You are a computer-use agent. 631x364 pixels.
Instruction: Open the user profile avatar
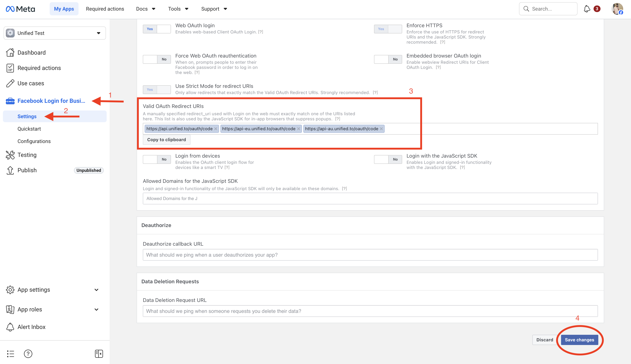tap(617, 9)
